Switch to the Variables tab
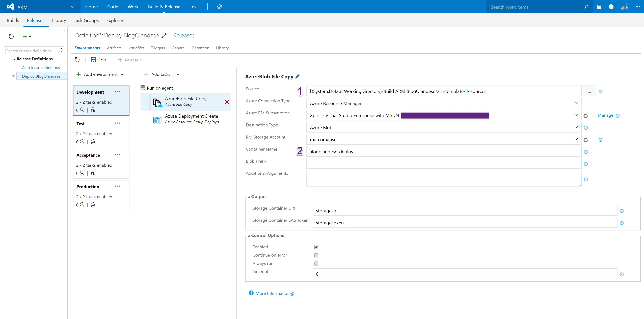The width and height of the screenshot is (644, 319). [136, 48]
